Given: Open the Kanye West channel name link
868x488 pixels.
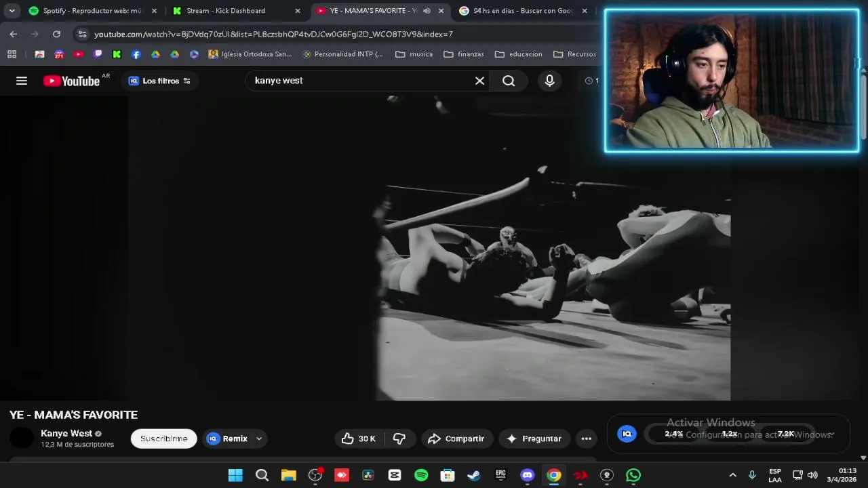Looking at the screenshot, I should coord(66,433).
